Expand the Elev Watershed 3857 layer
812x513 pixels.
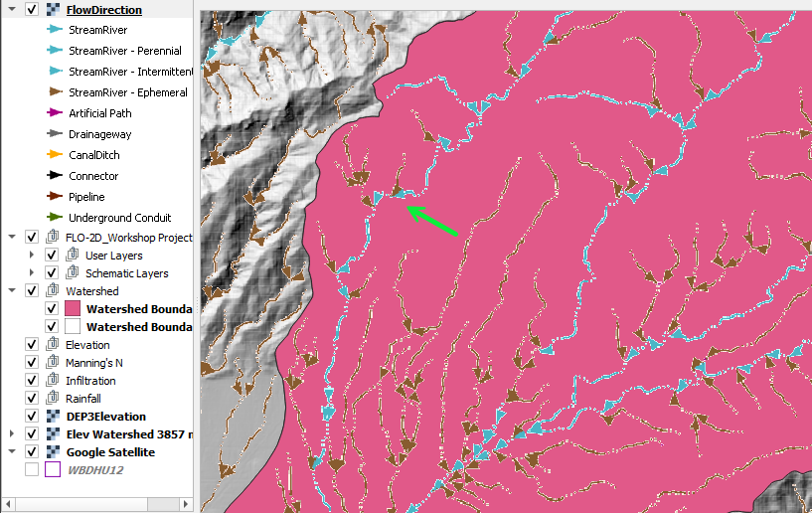pyautogui.click(x=12, y=434)
